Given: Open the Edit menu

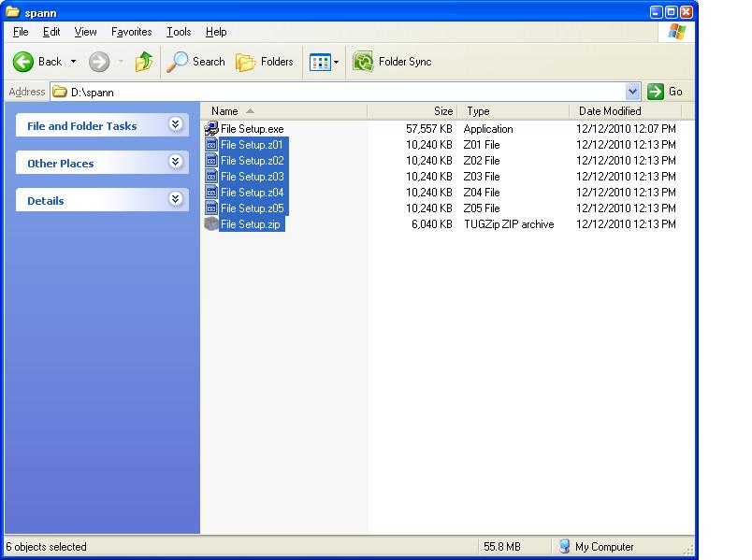Looking at the screenshot, I should point(51,32).
